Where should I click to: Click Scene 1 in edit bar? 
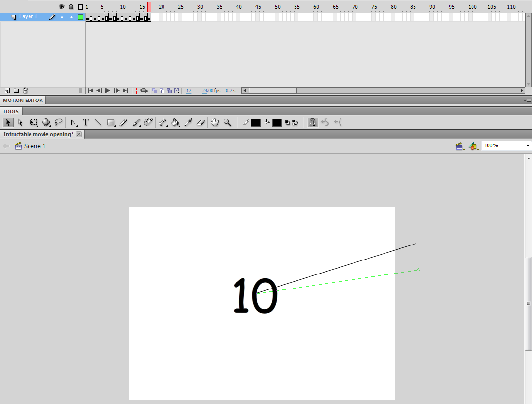pos(35,146)
